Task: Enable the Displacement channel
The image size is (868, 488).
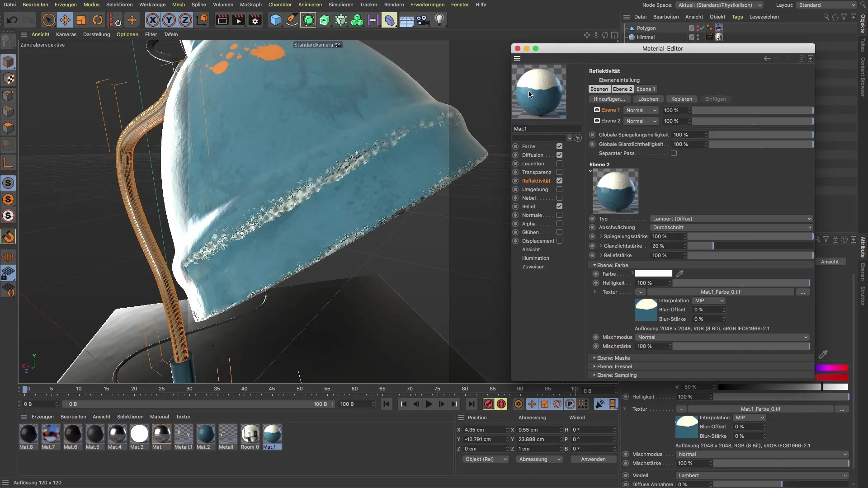Action: [559, 241]
